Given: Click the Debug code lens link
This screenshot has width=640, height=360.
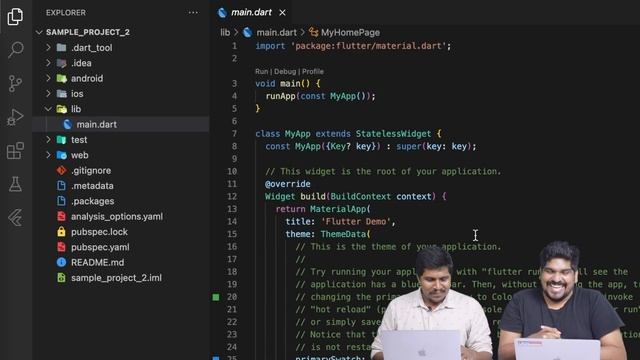Looking at the screenshot, I should (285, 71).
